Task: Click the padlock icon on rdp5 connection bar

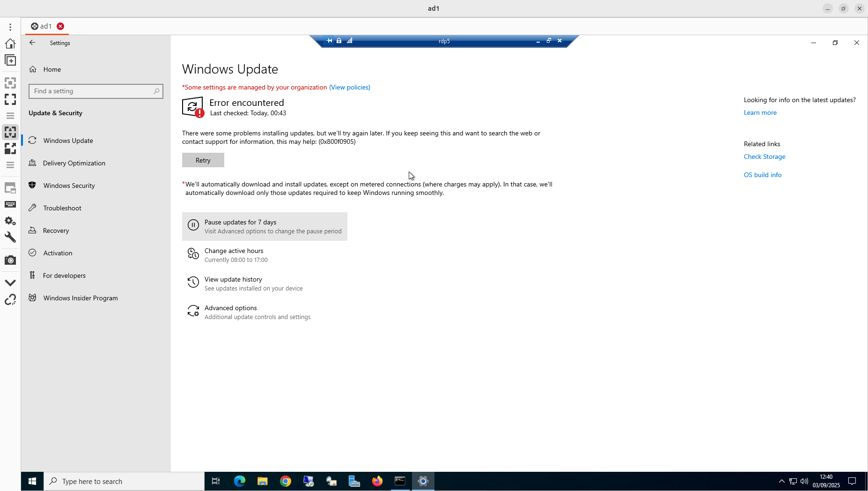Action: tap(339, 41)
